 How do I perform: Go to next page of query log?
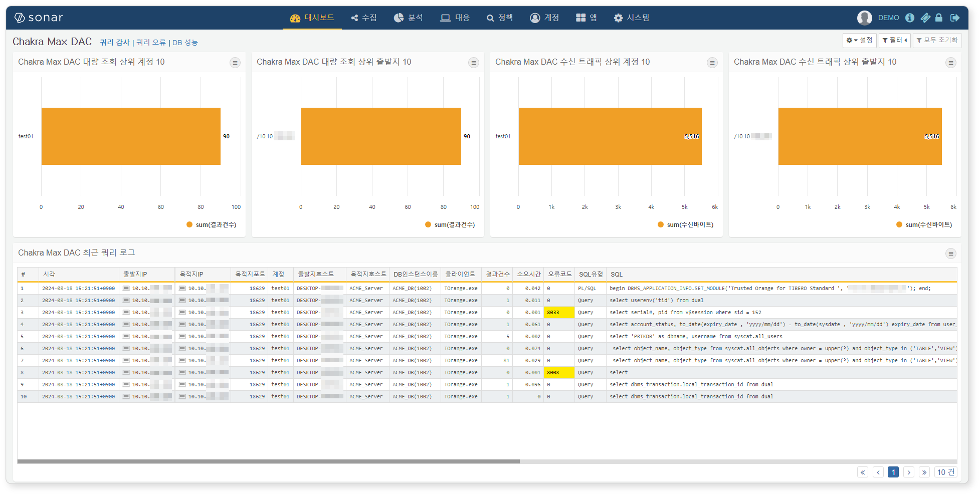[909, 472]
